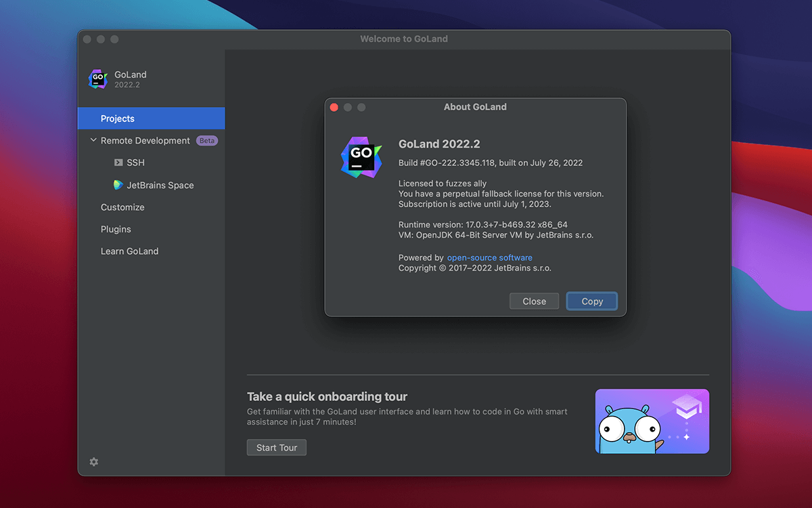Click the Copyright 2017–2022 JetBrains text
Viewport: 812px width, 508px height.
click(475, 268)
